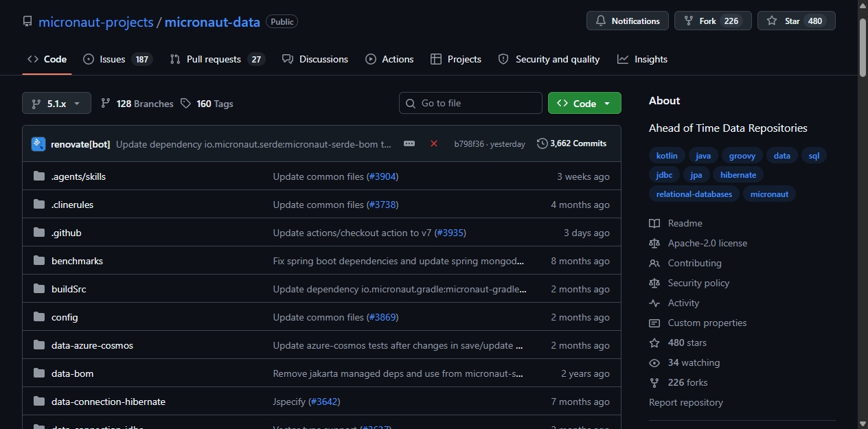Star the micronaut-data repository
This screenshot has height=429, width=868.
797,21
